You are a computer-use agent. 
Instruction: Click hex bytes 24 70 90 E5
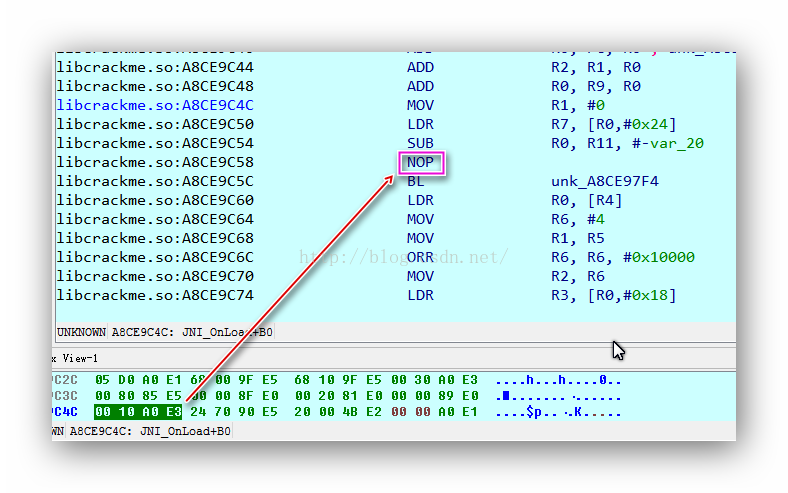234,412
